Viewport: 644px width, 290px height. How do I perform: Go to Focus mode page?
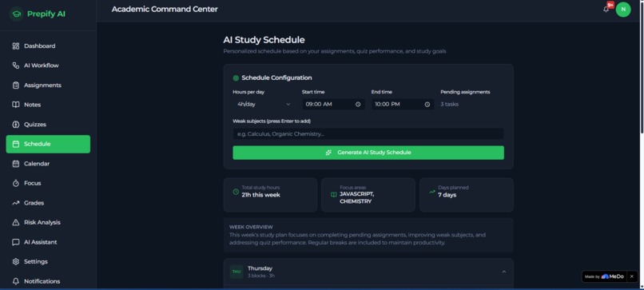click(x=48, y=183)
